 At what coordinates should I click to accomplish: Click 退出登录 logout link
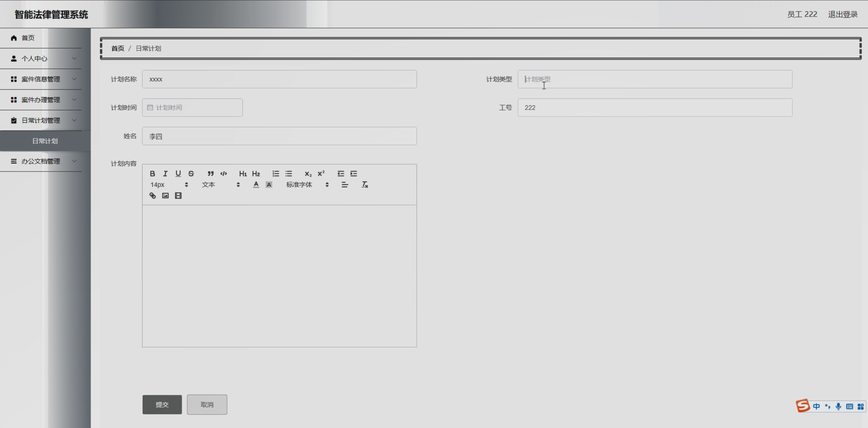(x=843, y=14)
